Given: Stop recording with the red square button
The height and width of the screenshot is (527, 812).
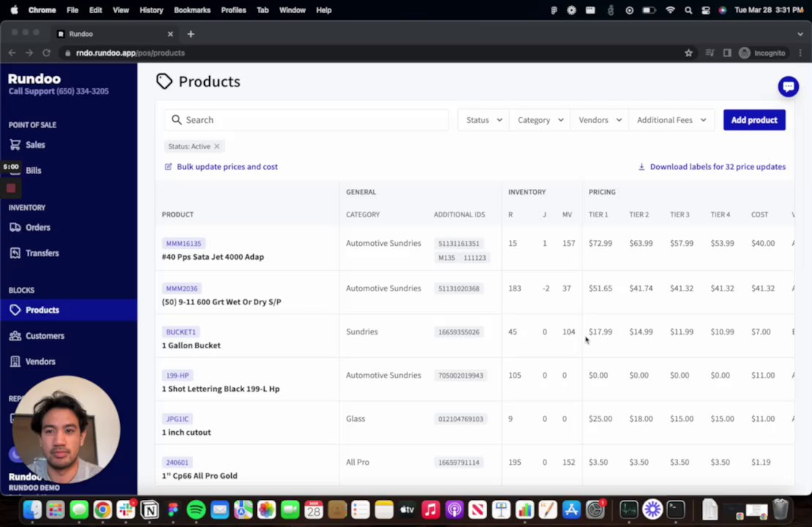Looking at the screenshot, I should (11, 188).
